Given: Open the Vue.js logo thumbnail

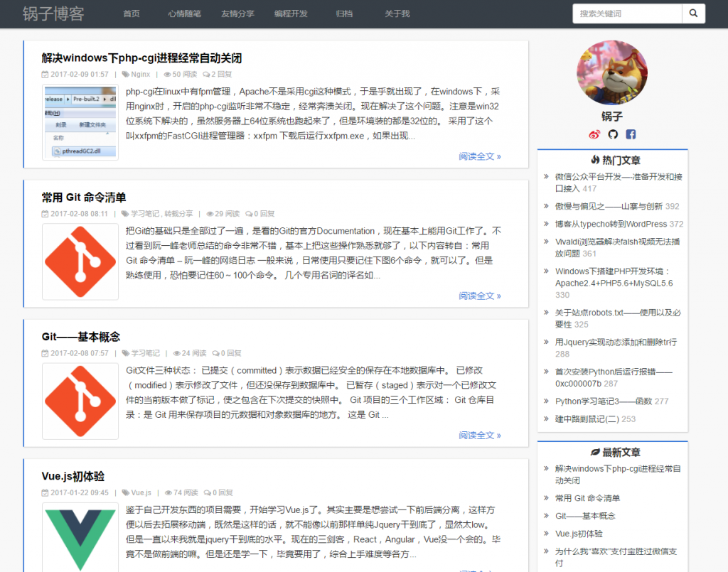Looking at the screenshot, I should pos(80,538).
